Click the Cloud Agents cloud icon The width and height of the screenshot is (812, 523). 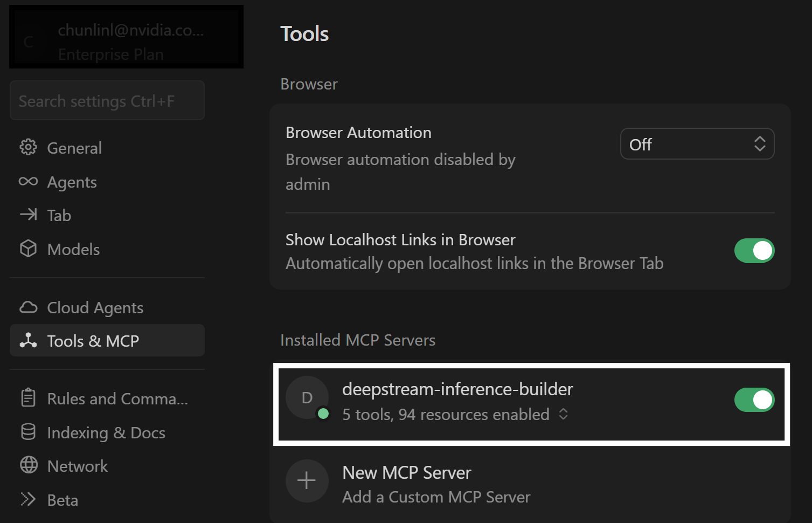tap(29, 307)
